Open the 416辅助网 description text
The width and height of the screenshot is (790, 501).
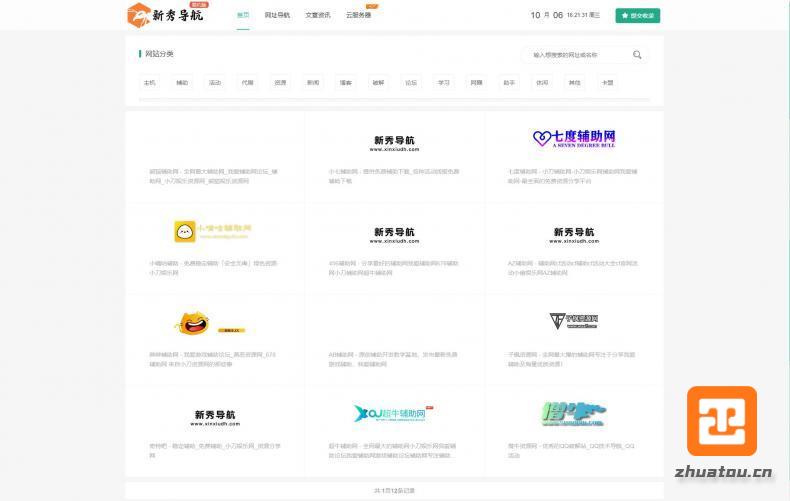point(393,268)
